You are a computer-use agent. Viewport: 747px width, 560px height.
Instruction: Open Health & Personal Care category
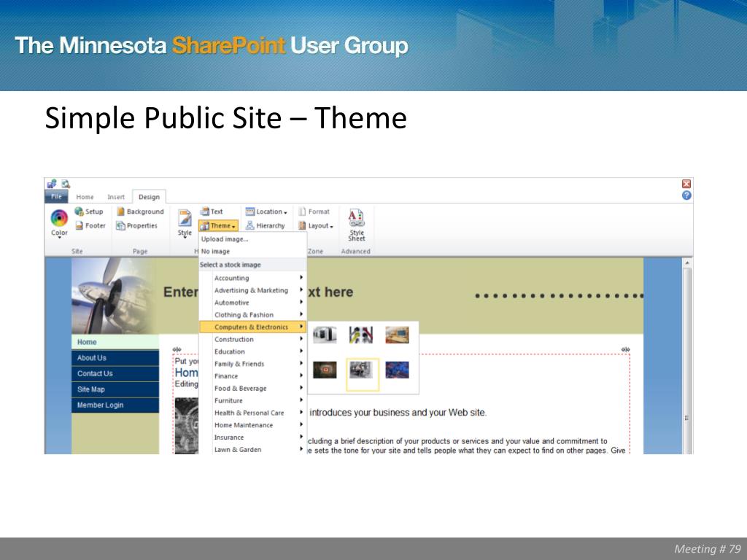[252, 413]
